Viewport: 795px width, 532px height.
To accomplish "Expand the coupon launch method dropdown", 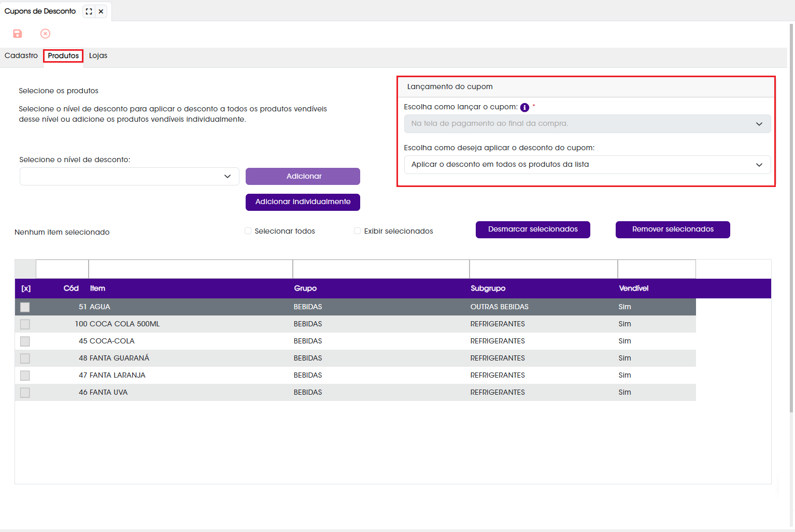I will tap(587, 124).
